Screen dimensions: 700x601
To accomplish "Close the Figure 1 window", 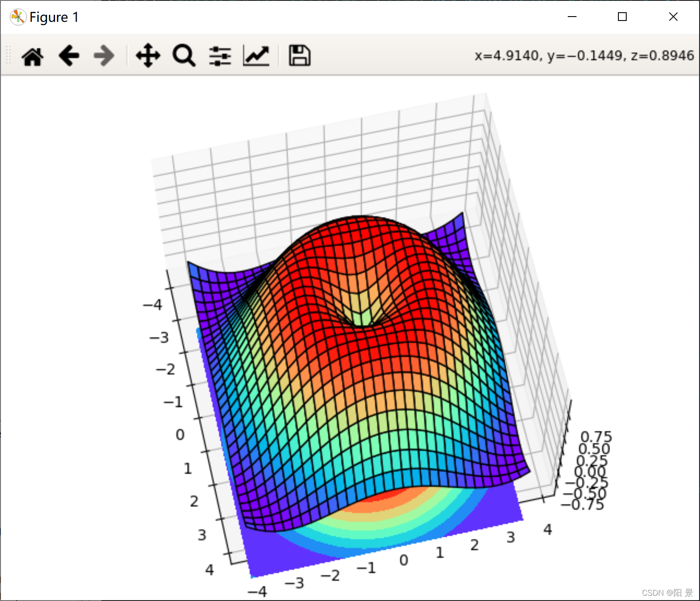I will [673, 17].
